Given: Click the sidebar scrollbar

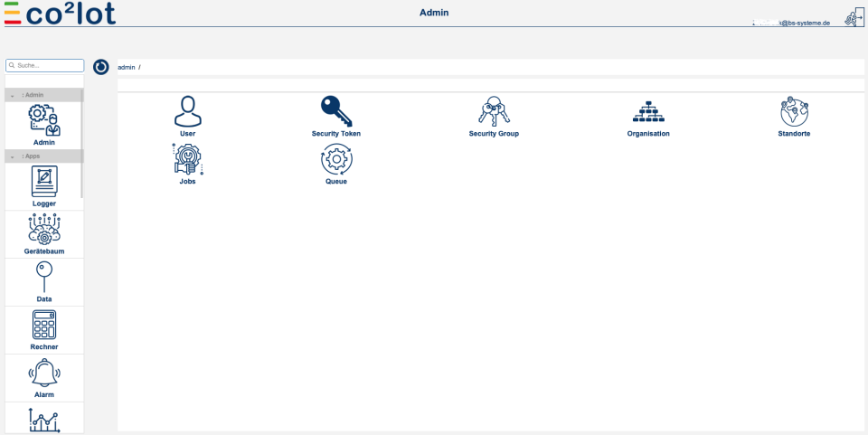Looking at the screenshot, I should 82,143.
